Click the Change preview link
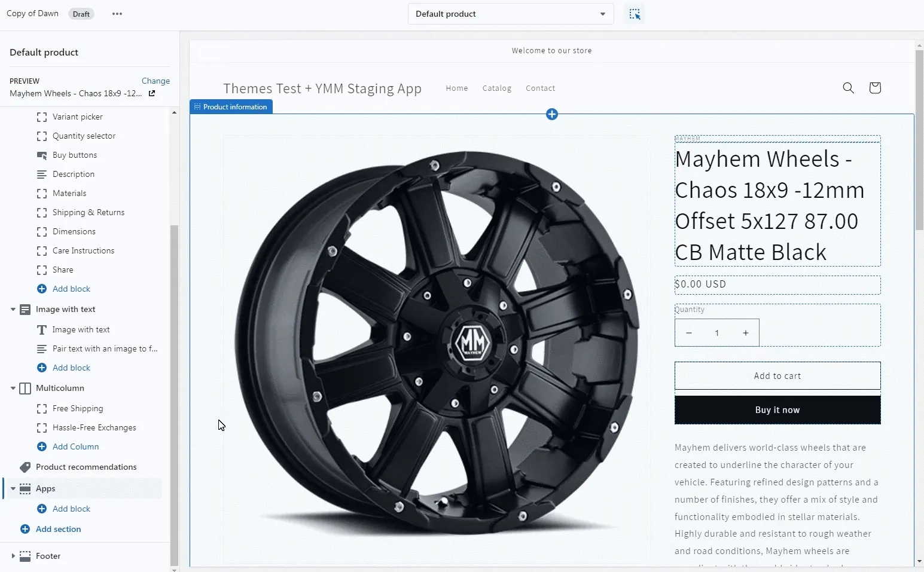924x572 pixels. point(155,81)
